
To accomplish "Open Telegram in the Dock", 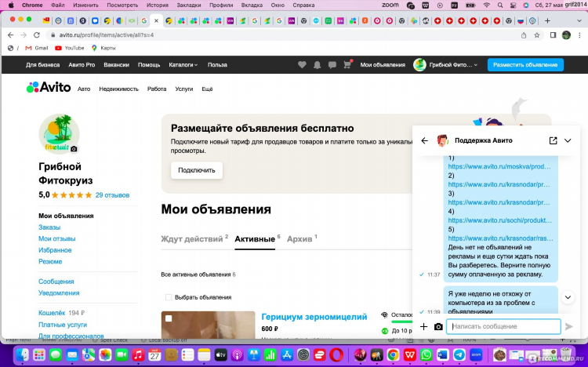I will (459, 354).
